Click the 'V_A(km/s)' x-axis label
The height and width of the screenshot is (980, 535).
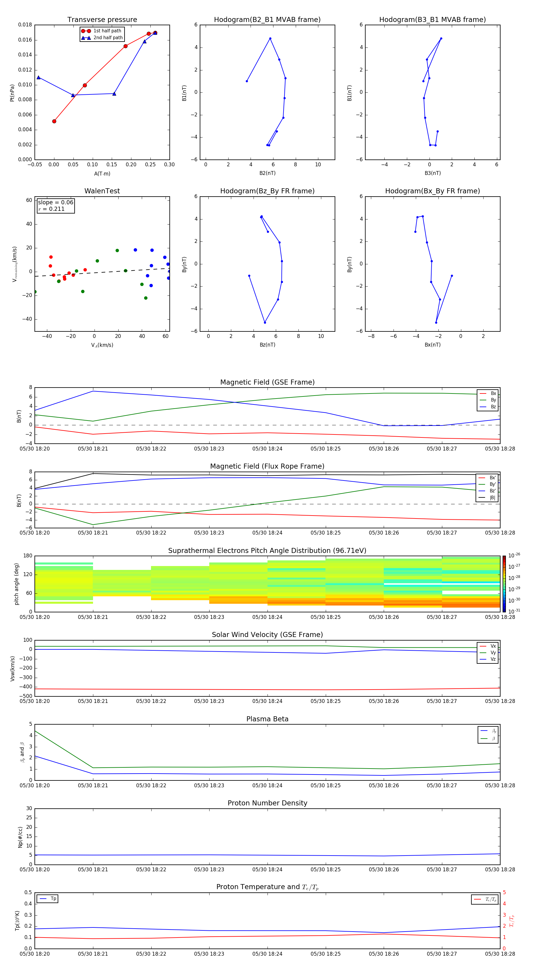coord(102,345)
